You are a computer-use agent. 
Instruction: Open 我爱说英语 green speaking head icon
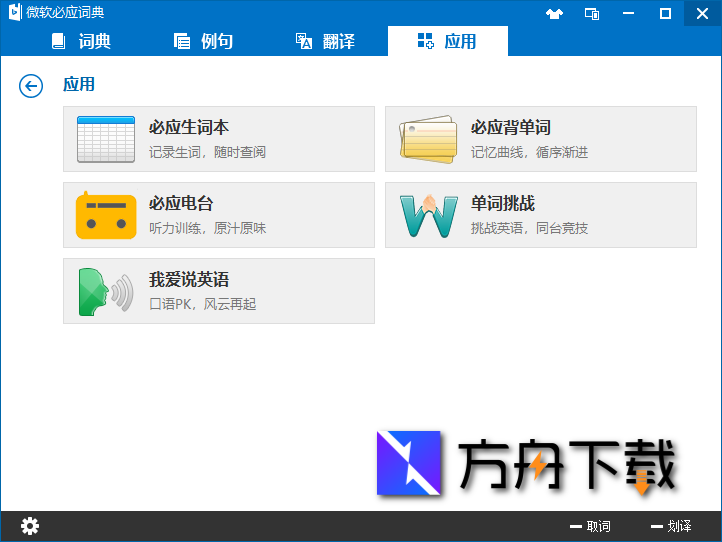[106, 291]
